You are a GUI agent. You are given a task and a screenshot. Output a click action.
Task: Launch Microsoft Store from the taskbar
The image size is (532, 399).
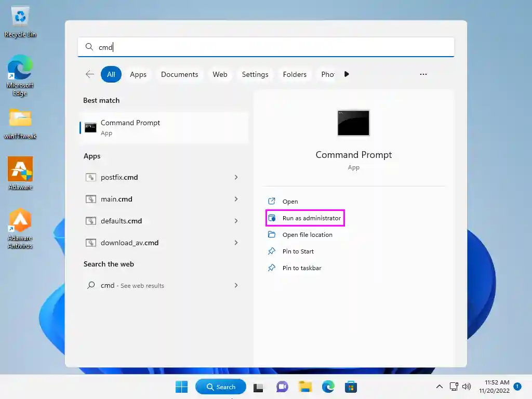(351, 387)
